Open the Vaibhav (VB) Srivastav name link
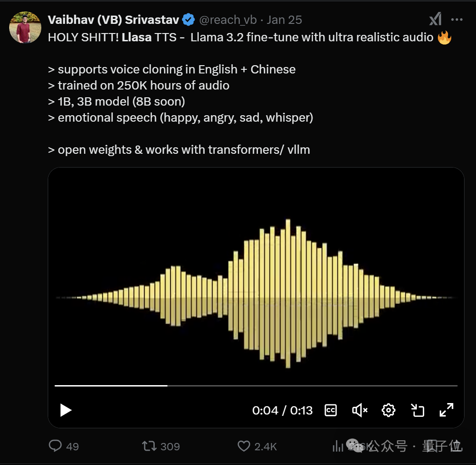The width and height of the screenshot is (476, 465). (x=113, y=20)
